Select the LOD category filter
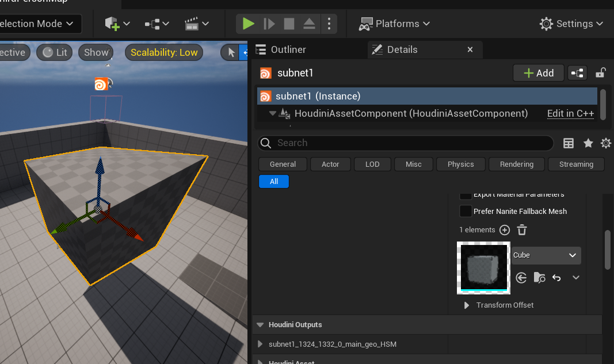 pos(372,164)
